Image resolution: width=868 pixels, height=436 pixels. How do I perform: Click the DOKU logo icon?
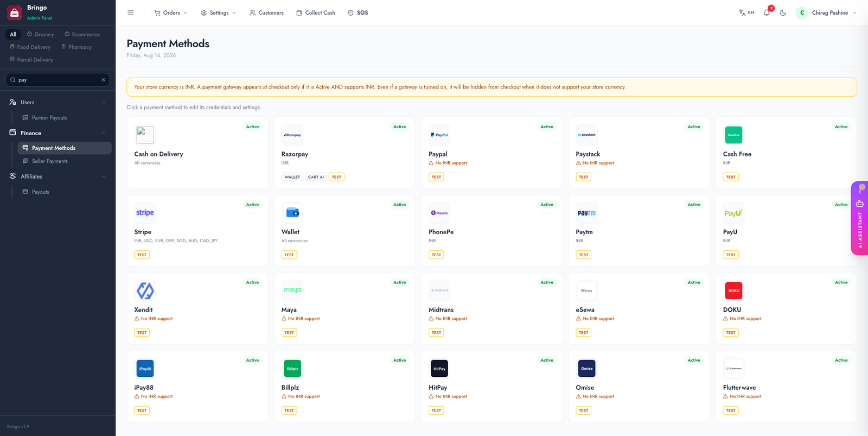pos(733,290)
